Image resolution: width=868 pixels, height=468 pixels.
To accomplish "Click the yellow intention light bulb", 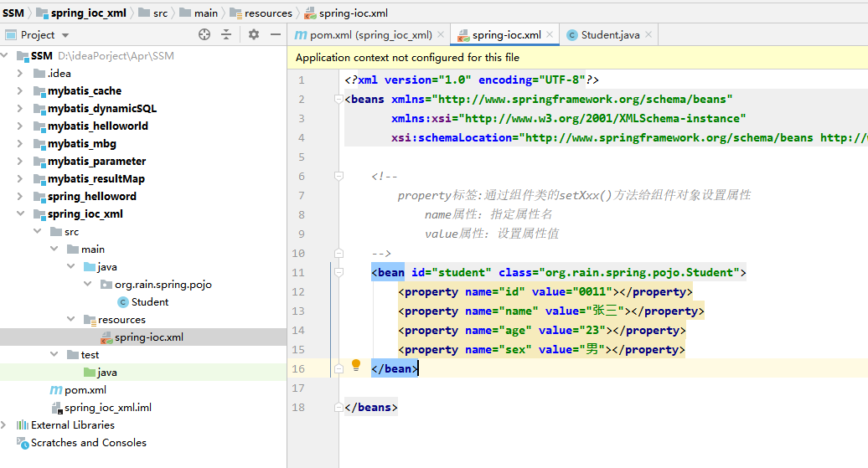I will tap(356, 365).
